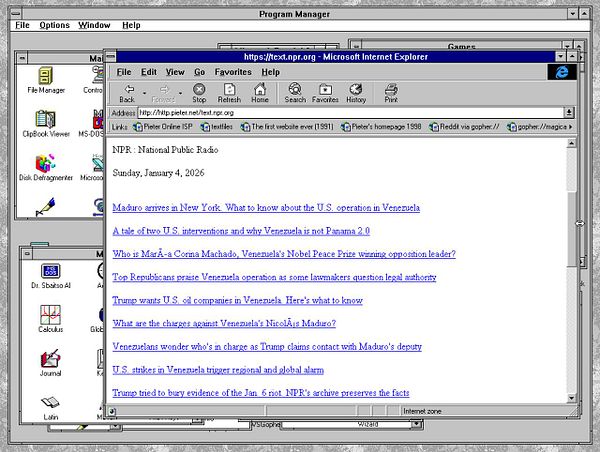
Task: Open Reddit via gopher:// shortcut
Action: pyautogui.click(x=464, y=127)
